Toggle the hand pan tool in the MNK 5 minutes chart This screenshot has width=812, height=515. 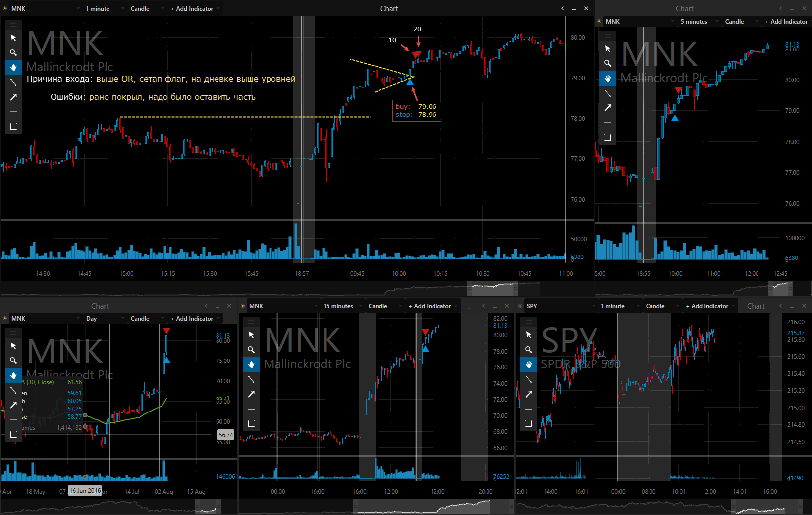pyautogui.click(x=608, y=78)
